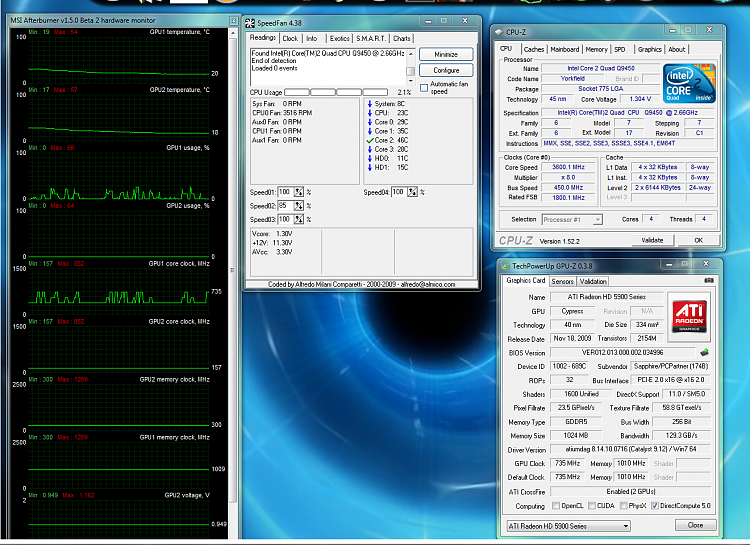This screenshot has width=750, height=545.
Task: Click the Speed01 value field in SpeedFan
Action: [285, 192]
